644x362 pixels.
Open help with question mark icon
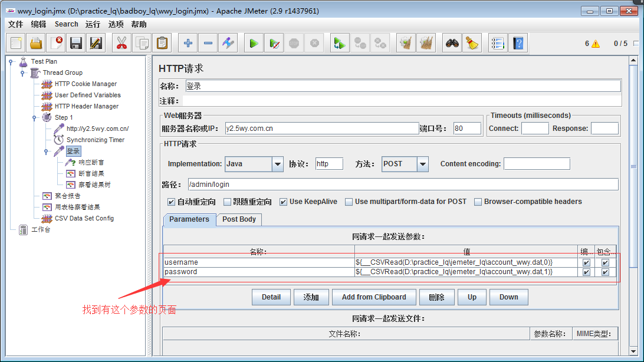[x=518, y=43]
